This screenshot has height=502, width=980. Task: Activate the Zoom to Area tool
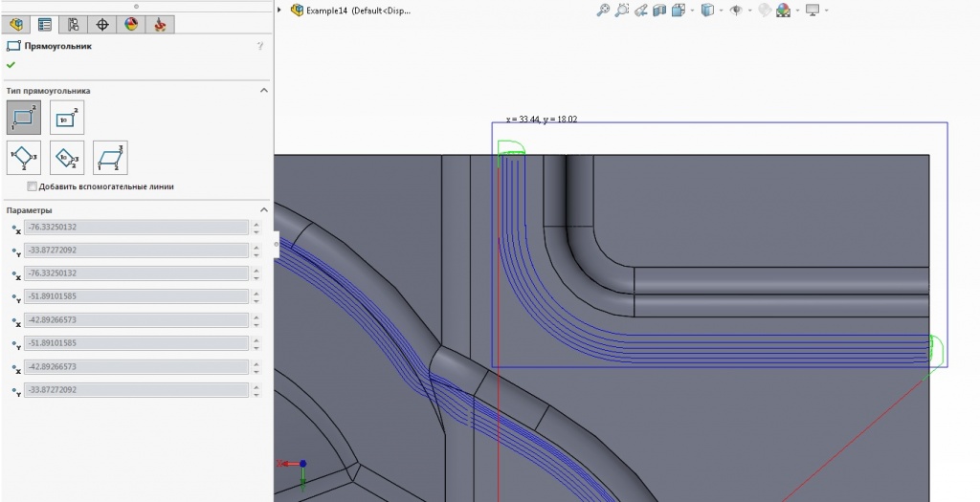(x=622, y=10)
